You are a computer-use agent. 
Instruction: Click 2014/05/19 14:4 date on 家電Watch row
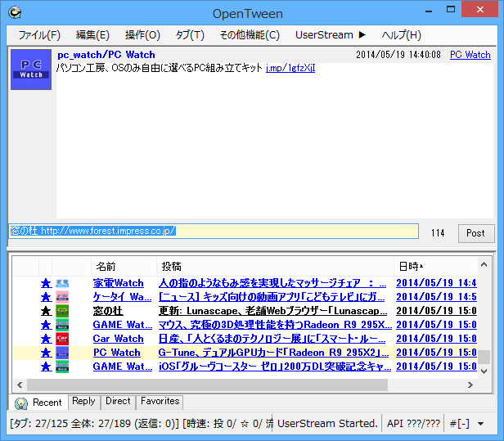(x=436, y=283)
